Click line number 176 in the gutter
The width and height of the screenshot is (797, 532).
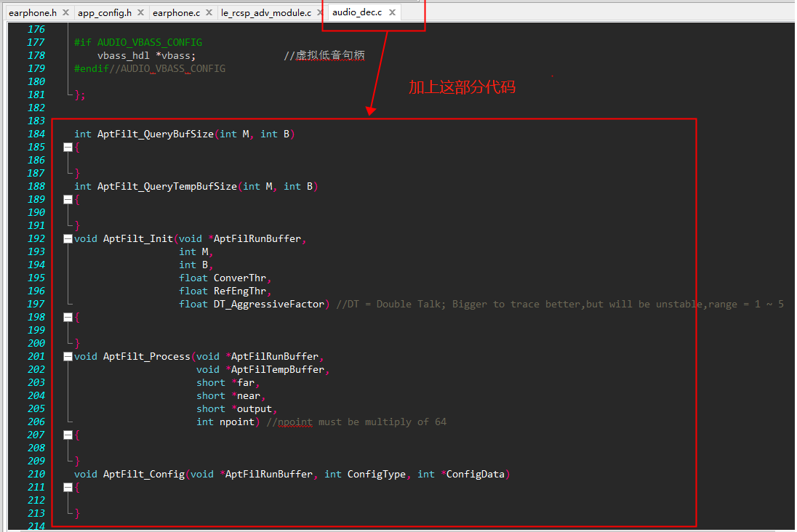click(x=36, y=30)
